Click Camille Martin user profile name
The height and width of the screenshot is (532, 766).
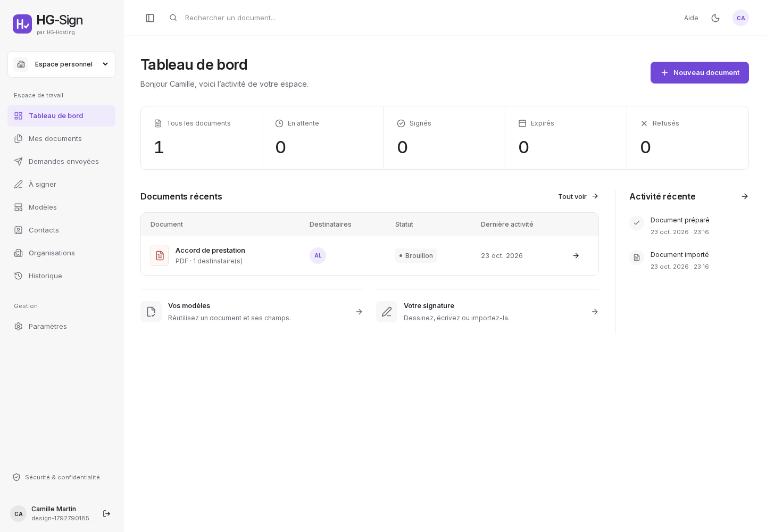click(54, 509)
